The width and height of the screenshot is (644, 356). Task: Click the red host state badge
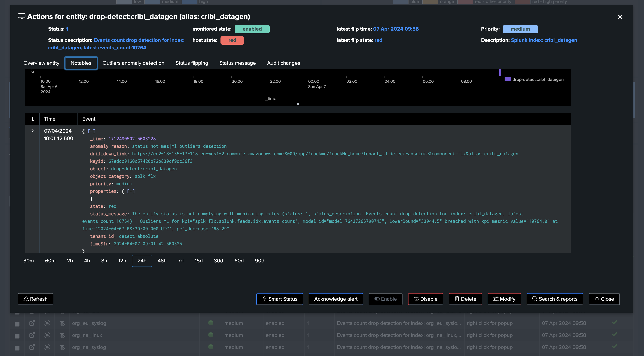pyautogui.click(x=232, y=40)
